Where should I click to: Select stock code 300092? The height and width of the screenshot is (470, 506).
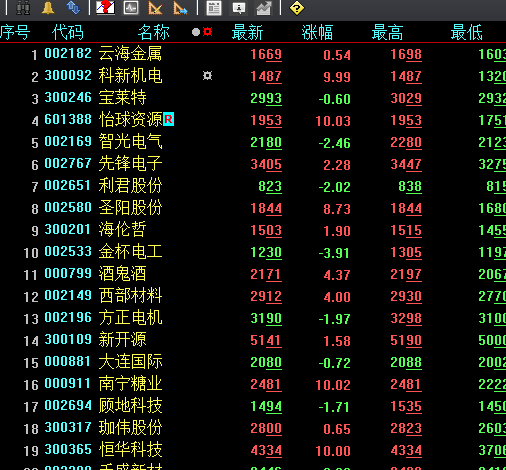click(68, 76)
